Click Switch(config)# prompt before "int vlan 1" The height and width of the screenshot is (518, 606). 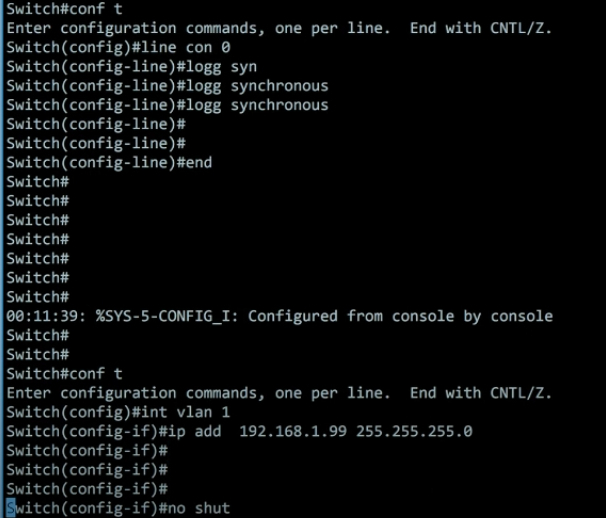tap(73, 412)
